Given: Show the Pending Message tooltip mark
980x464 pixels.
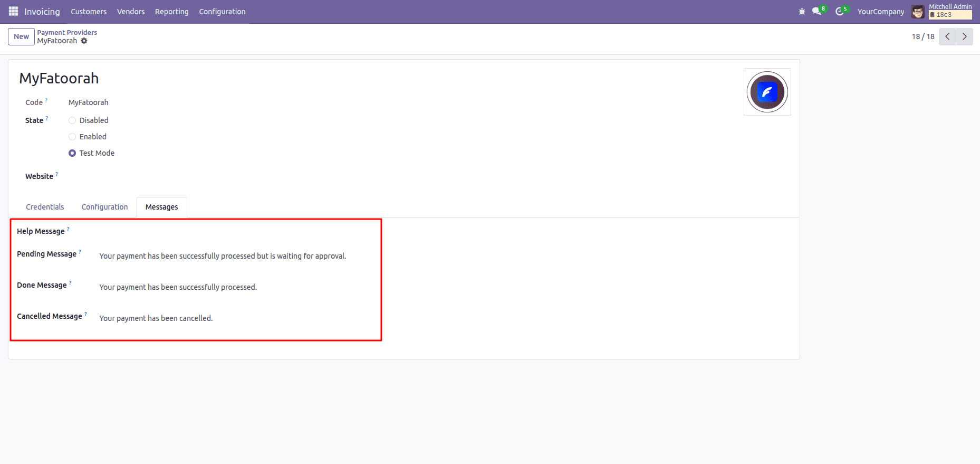Looking at the screenshot, I should pyautogui.click(x=80, y=251).
